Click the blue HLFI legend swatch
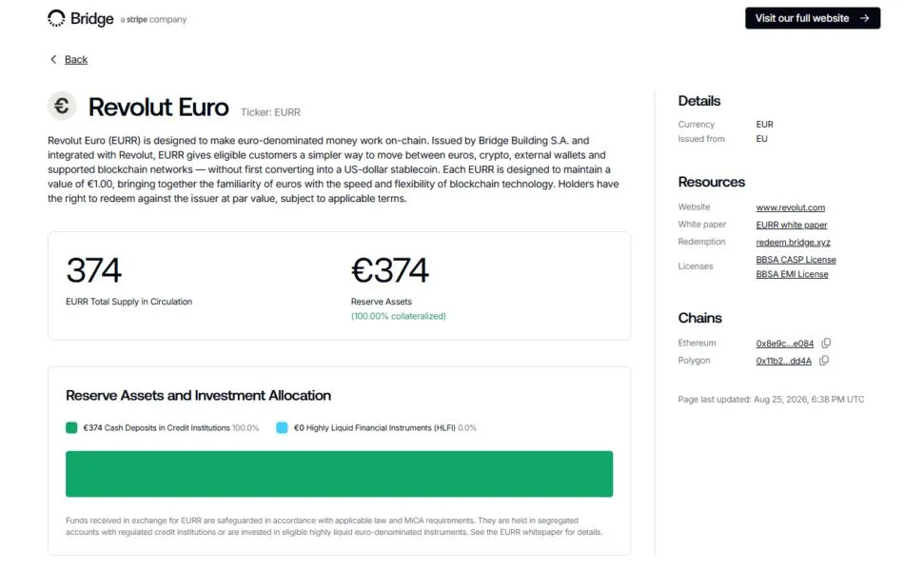Screen dimensions: 924x571 pos(282,428)
